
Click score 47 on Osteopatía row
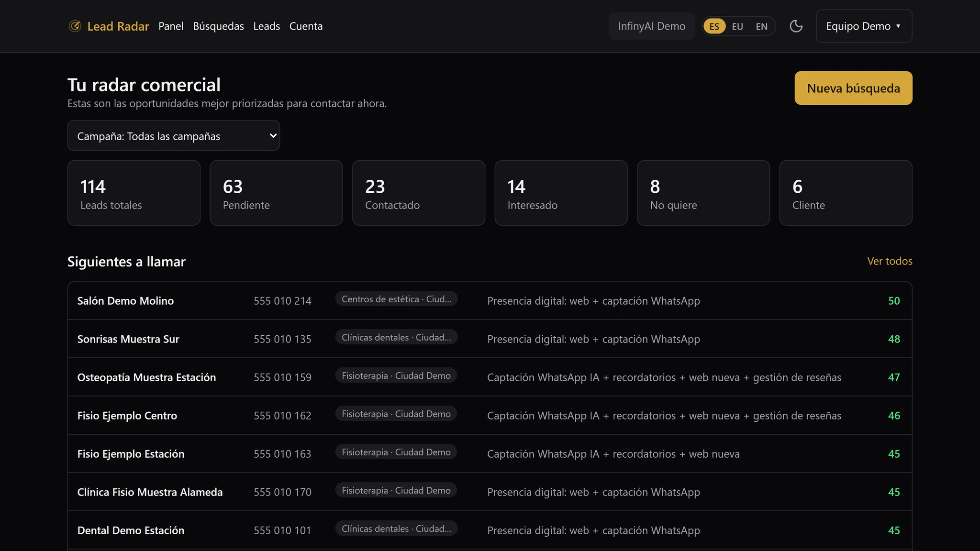click(894, 377)
